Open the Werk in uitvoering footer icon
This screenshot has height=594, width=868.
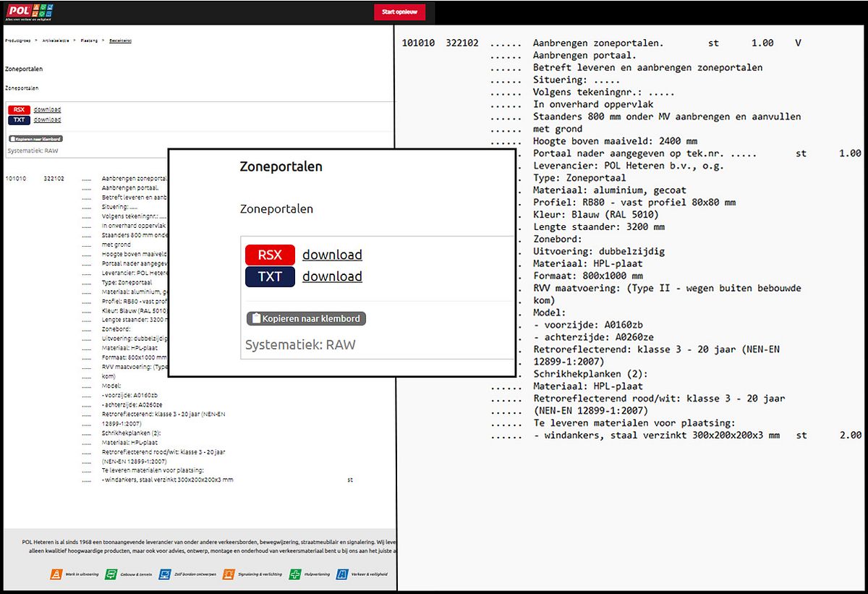[x=55, y=574]
